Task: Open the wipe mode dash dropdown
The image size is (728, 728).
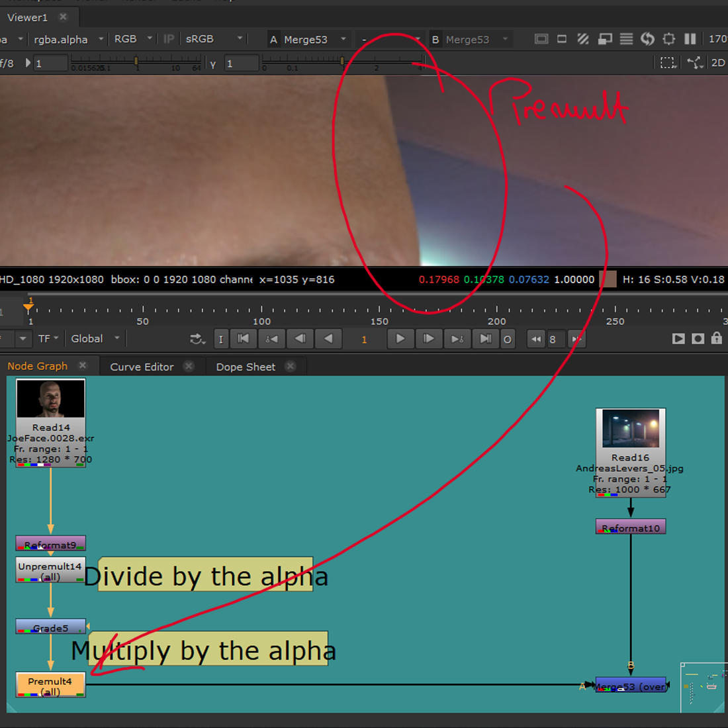Action: click(x=390, y=40)
